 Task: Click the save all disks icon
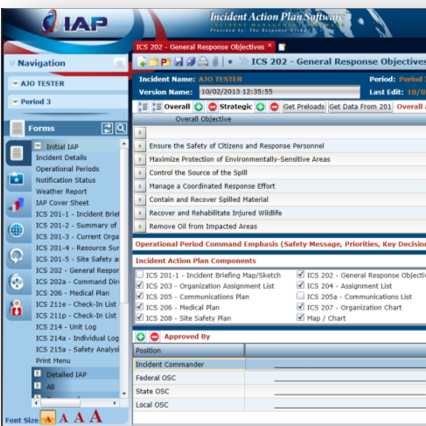pos(190,62)
